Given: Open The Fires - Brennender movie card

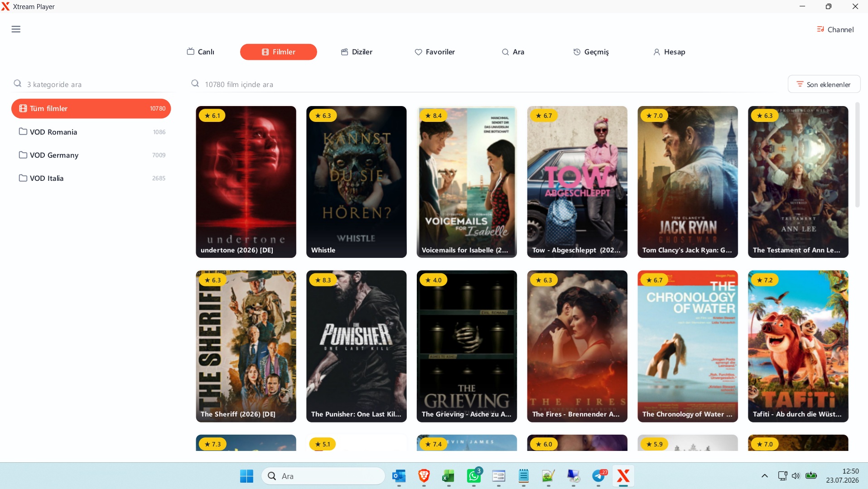Looking at the screenshot, I should (577, 346).
